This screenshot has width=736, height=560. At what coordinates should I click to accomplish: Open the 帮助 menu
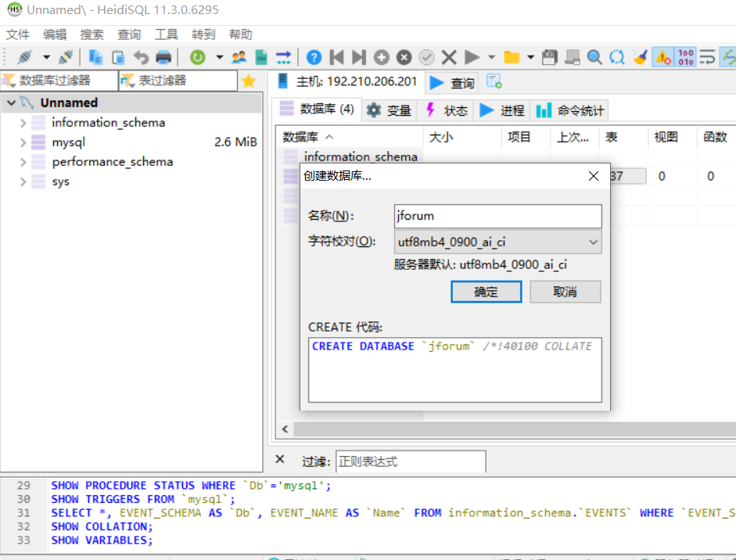[x=240, y=34]
